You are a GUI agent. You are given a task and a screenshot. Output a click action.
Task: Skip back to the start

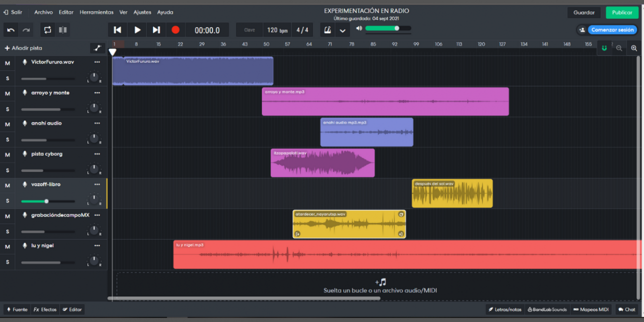point(117,30)
